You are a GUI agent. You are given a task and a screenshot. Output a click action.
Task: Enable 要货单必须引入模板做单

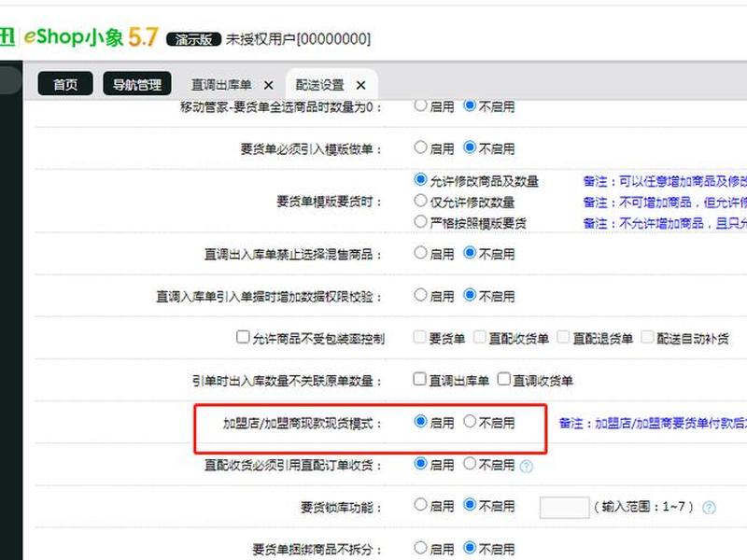point(420,147)
